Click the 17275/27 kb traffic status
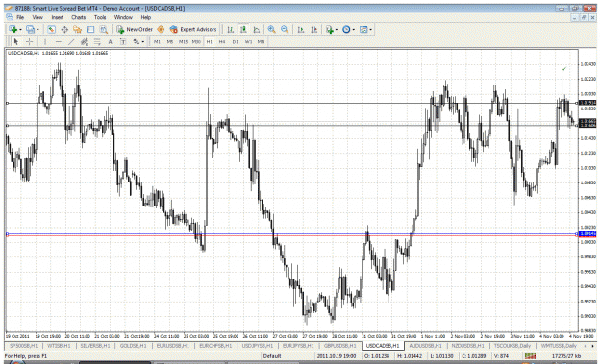Viewport: 601px width, 364px height. coord(566,356)
